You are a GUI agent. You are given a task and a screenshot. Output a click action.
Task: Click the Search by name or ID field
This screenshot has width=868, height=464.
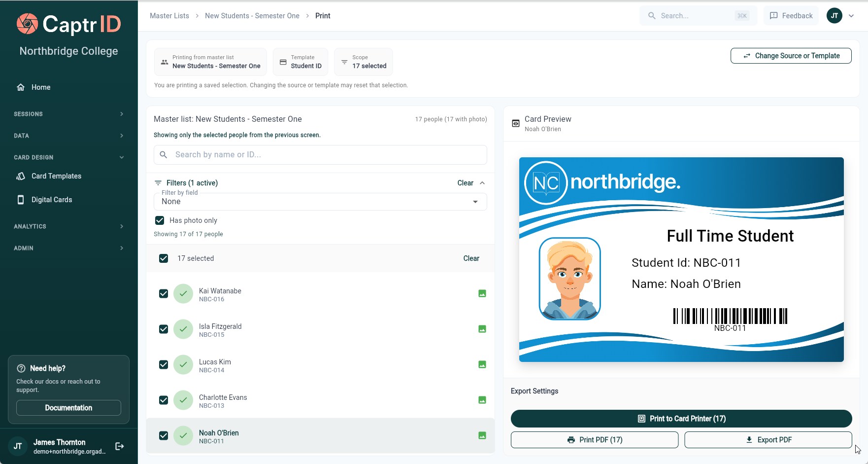pos(320,154)
